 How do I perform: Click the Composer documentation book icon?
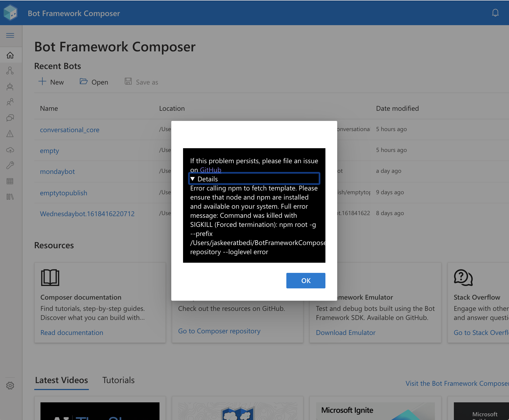click(50, 277)
